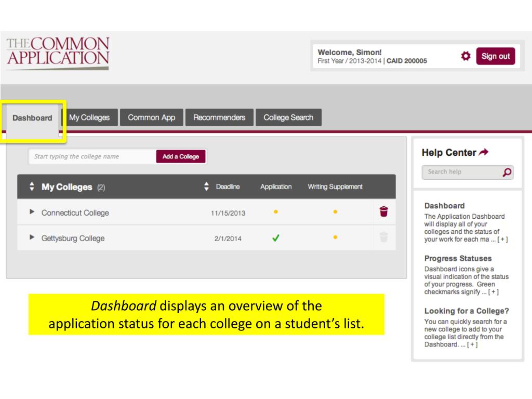Open the Recommenders tab
This screenshot has width=532, height=399.
point(219,117)
